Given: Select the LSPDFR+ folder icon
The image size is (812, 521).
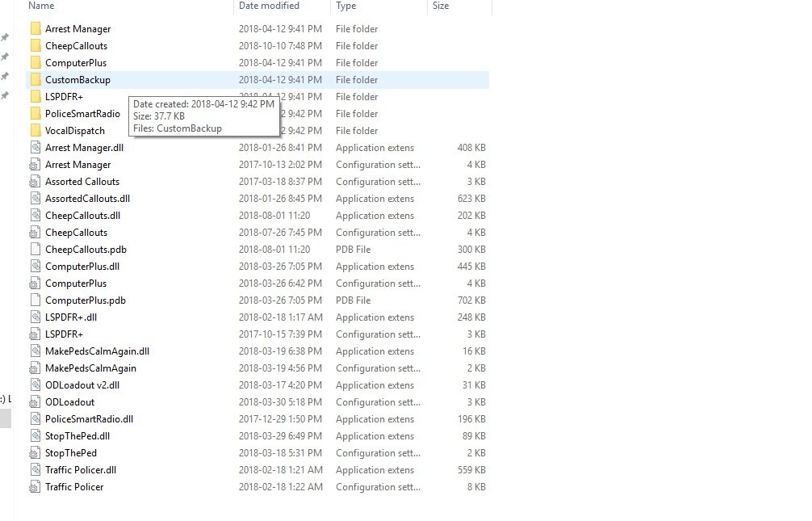Looking at the screenshot, I should tap(36, 96).
